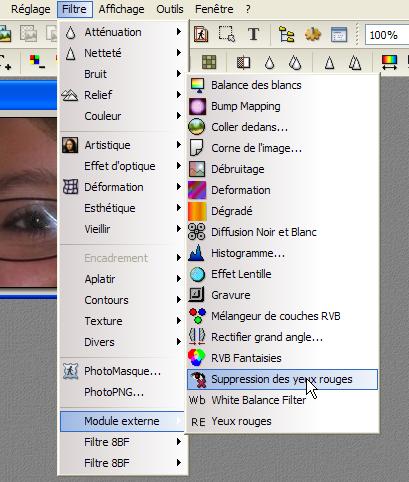Click the Balance des blancs icon

pos(197,85)
